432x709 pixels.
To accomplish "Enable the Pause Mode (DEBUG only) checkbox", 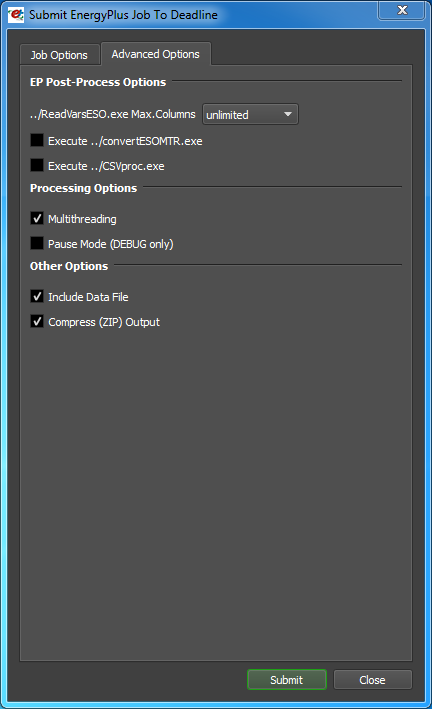I will coord(37,243).
